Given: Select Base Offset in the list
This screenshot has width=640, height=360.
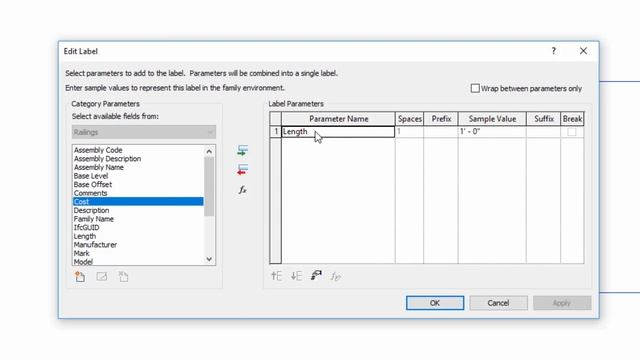Looking at the screenshot, I should [93, 184].
